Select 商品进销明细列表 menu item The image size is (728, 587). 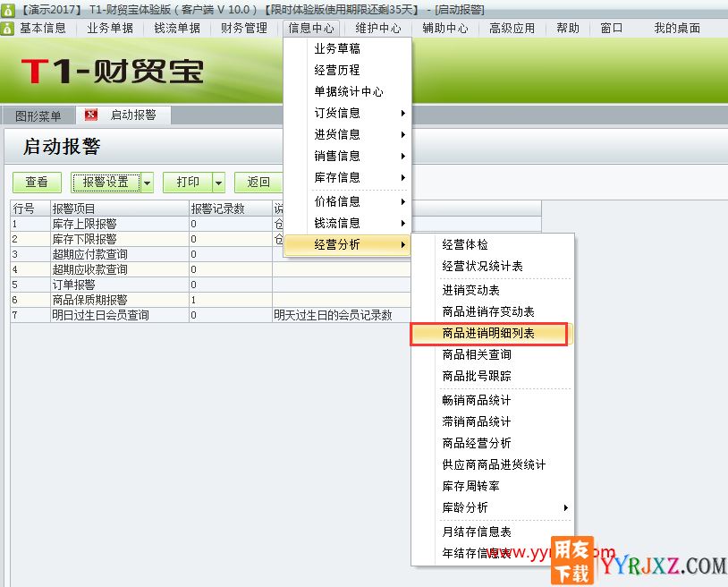point(493,333)
